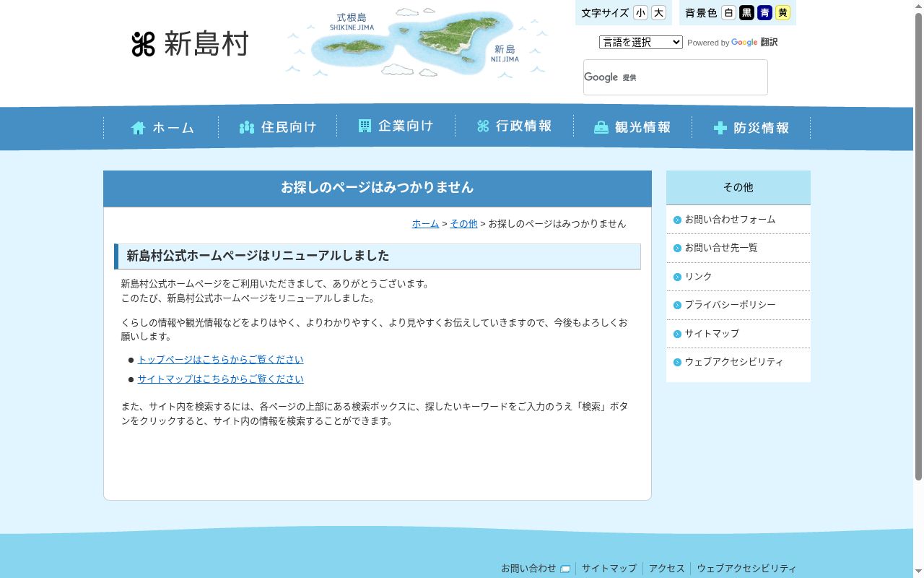
Task: Open the 住民向け menu item
Action: coord(278,127)
